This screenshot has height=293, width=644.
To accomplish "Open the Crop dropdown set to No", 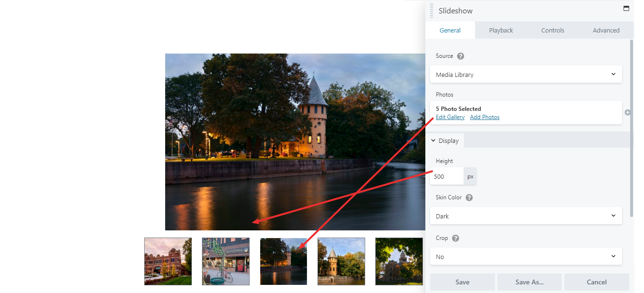I will 526,257.
